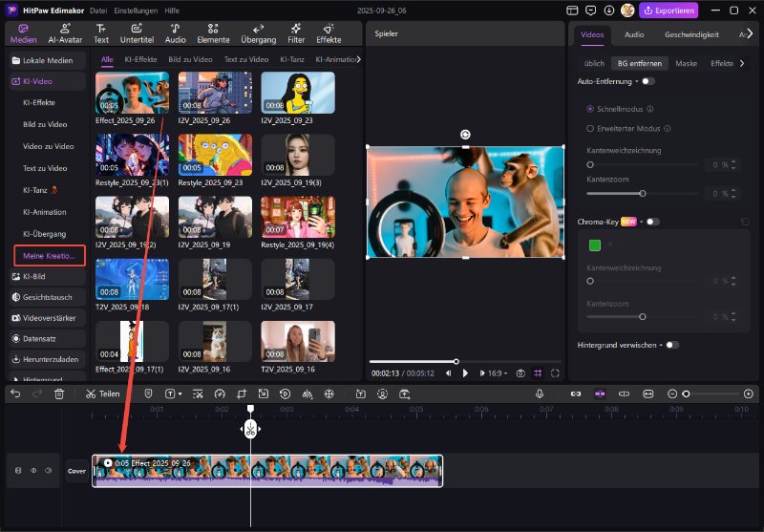
Task: Expand the right panel tabs arrow
Action: point(750,33)
